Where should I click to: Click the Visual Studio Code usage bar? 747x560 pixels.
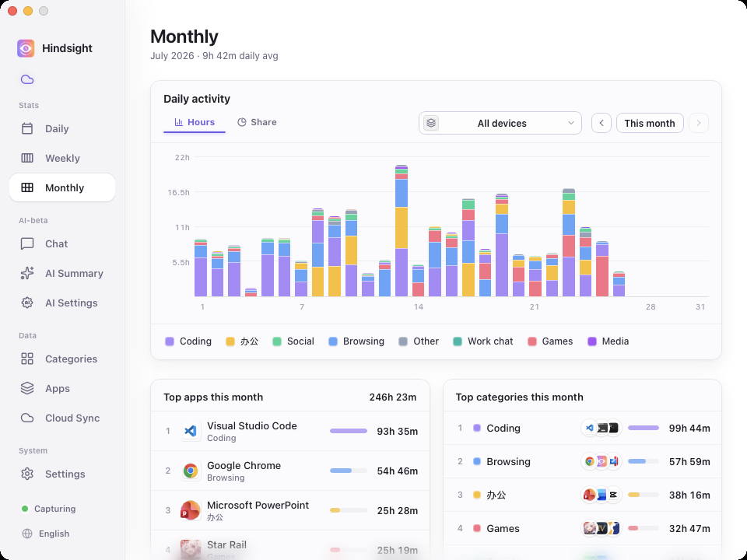point(349,431)
